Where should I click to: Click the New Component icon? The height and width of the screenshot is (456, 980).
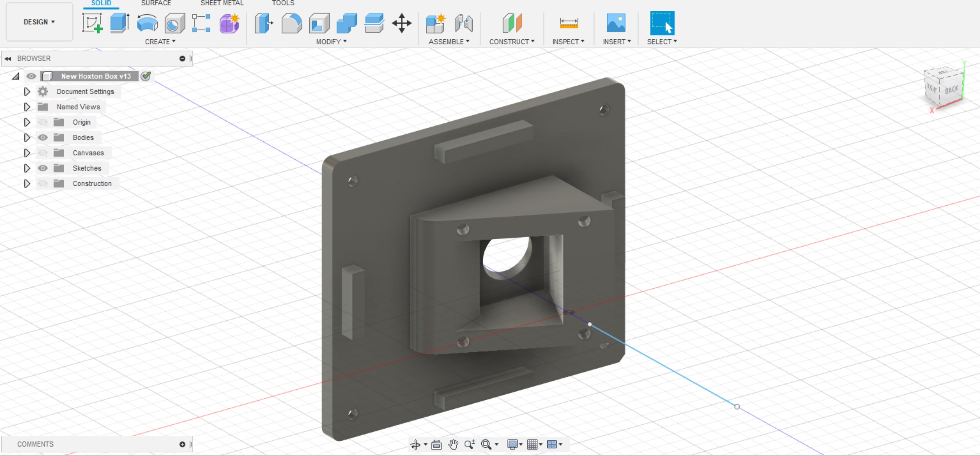(x=435, y=23)
